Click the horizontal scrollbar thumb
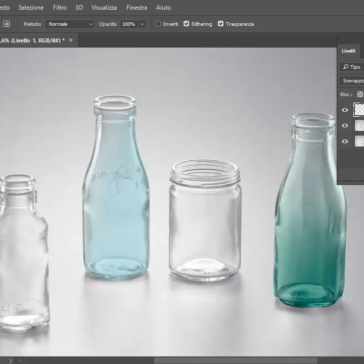 [x=235, y=361]
